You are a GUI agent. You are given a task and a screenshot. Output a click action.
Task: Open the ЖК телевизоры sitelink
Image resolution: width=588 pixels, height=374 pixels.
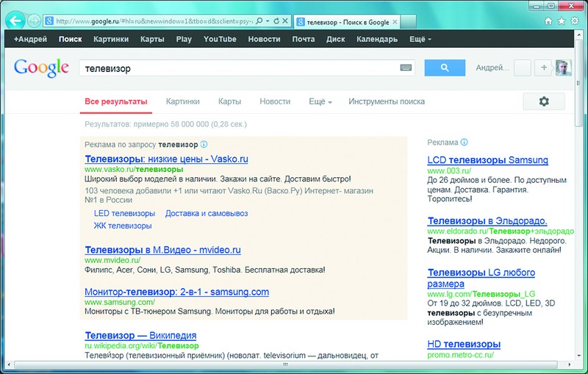[x=123, y=226]
